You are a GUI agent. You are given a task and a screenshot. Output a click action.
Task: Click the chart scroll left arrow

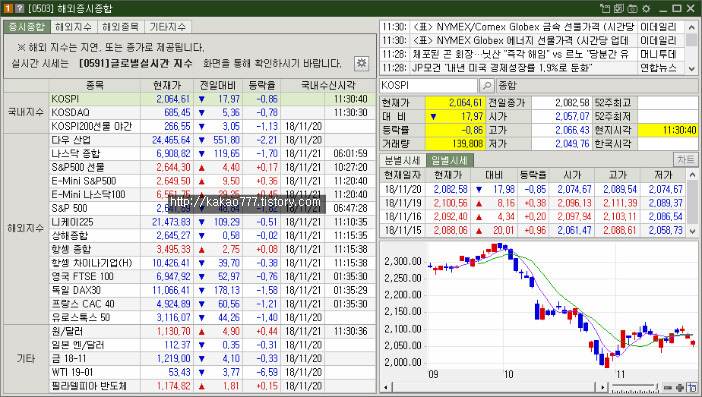pos(386,388)
